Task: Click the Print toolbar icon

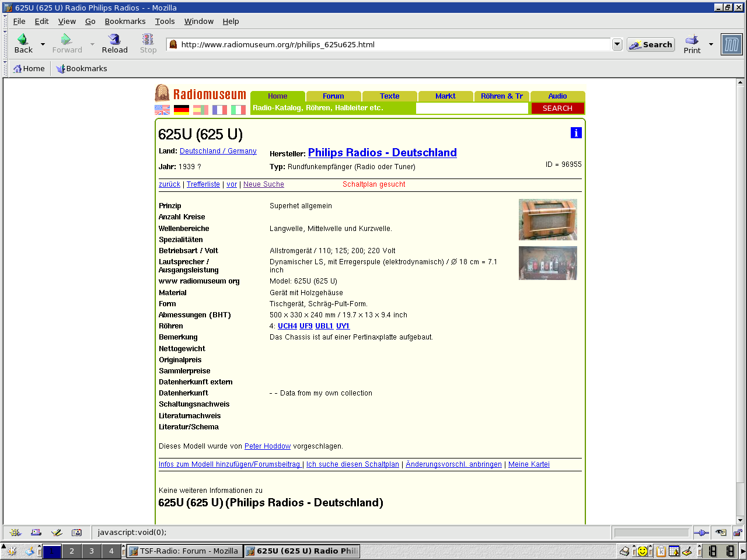Action: click(692, 44)
